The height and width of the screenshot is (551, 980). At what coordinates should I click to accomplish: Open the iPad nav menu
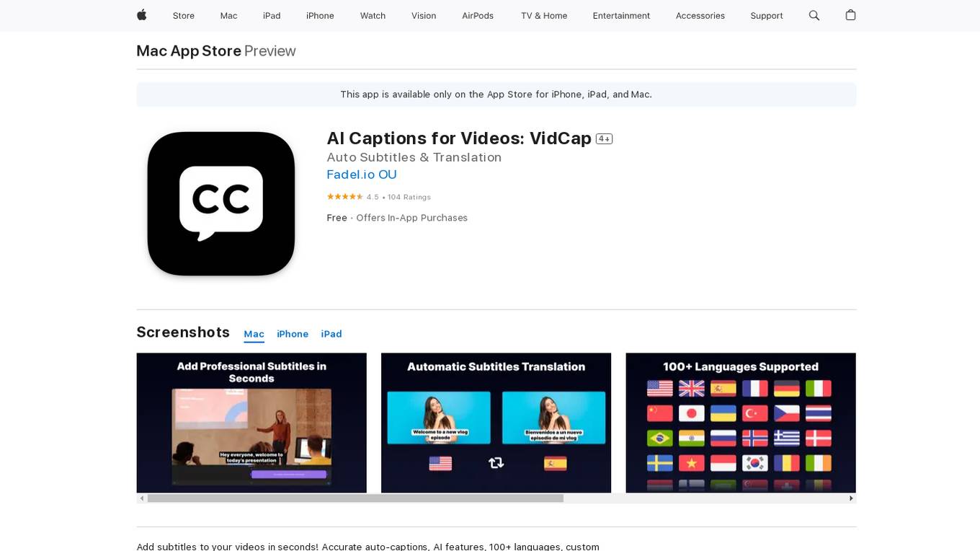pyautogui.click(x=272, y=16)
